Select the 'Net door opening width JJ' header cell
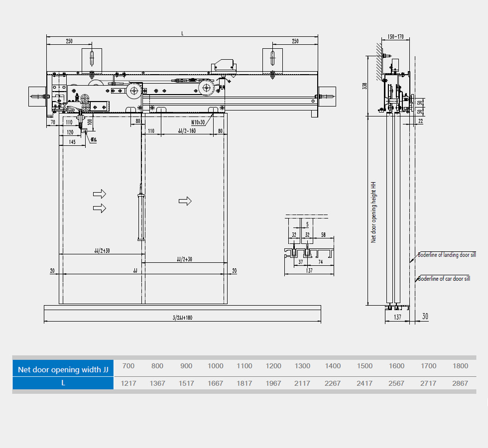 pos(63,369)
